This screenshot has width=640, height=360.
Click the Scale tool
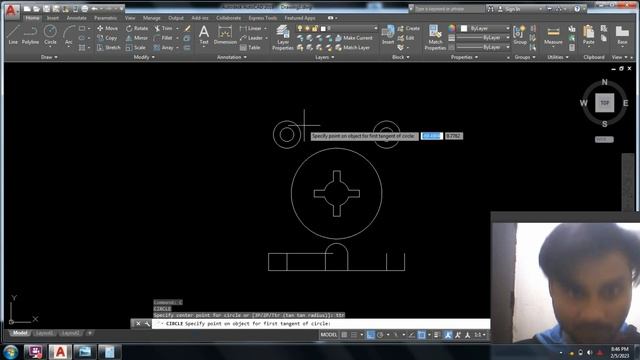[136, 48]
